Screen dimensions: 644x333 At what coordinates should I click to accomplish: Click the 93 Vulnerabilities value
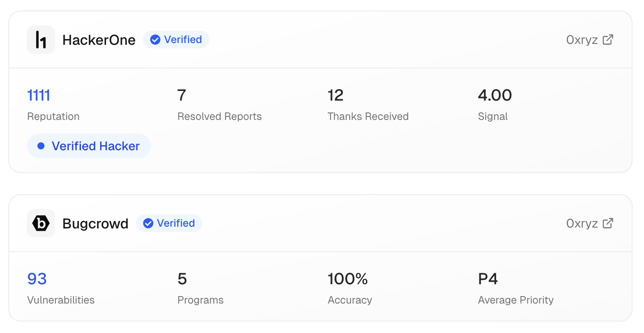(37, 279)
